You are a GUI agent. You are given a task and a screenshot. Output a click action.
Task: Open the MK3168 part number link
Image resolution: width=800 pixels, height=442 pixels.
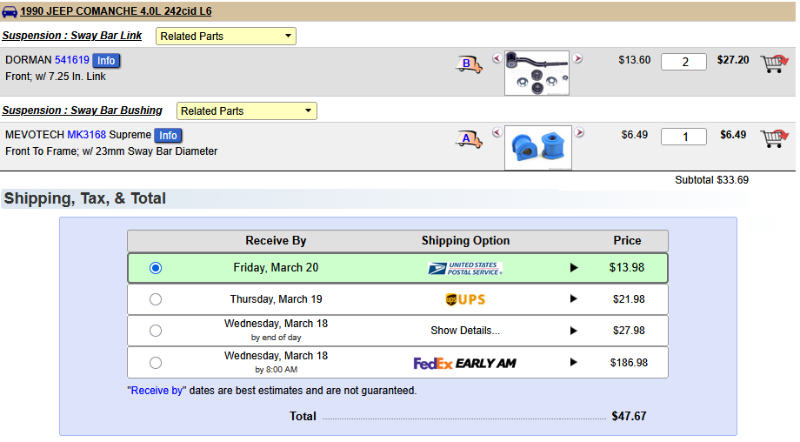point(87,135)
